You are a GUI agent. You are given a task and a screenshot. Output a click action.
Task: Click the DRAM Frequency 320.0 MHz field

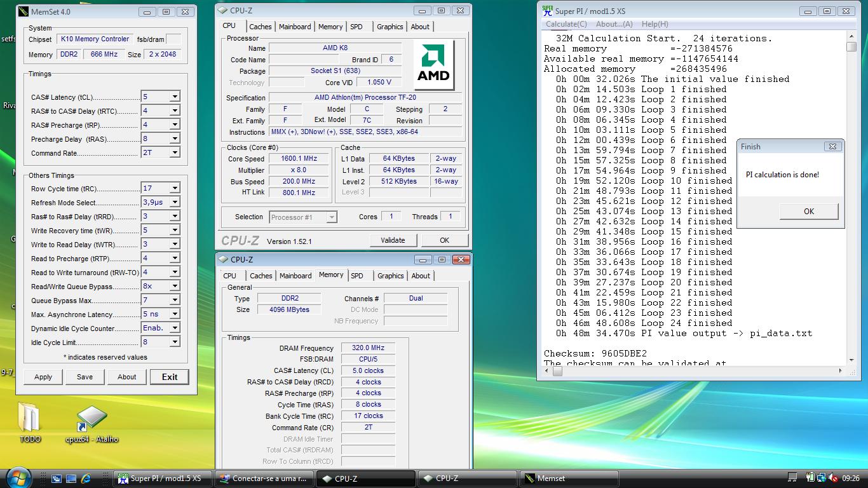(x=369, y=348)
